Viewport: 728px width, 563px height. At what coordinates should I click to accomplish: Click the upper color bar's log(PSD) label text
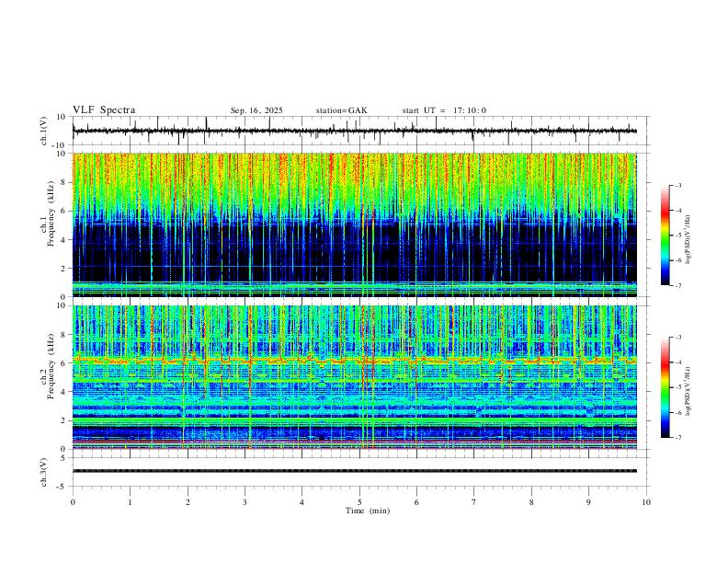pos(688,239)
